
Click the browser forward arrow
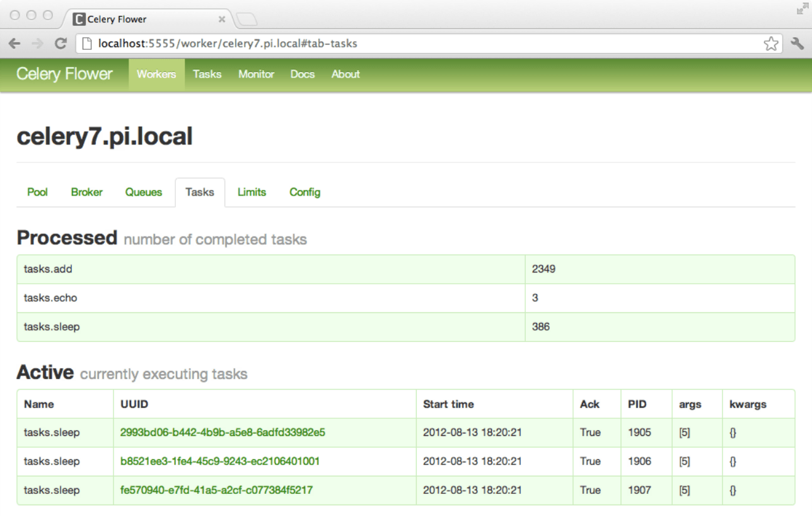click(37, 44)
